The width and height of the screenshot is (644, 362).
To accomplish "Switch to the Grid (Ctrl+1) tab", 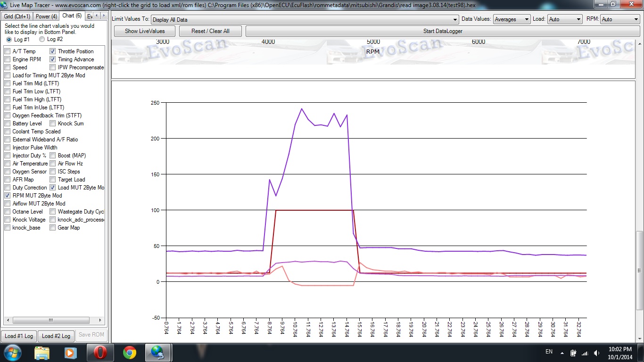I will (17, 16).
